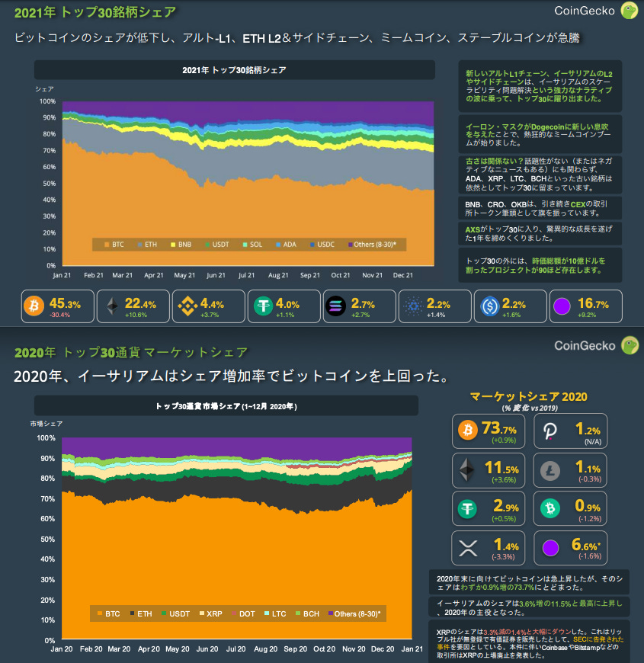Click the 22.4% Ethereum share value
Viewport: 644px width, 663px height.
(x=140, y=303)
